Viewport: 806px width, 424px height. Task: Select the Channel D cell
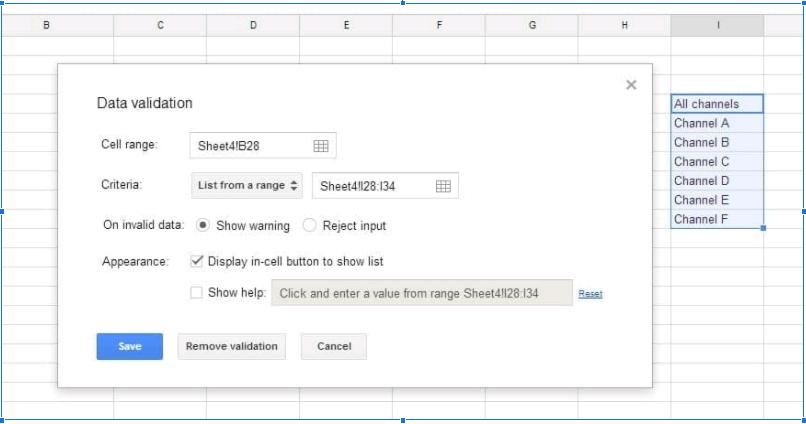click(717, 181)
